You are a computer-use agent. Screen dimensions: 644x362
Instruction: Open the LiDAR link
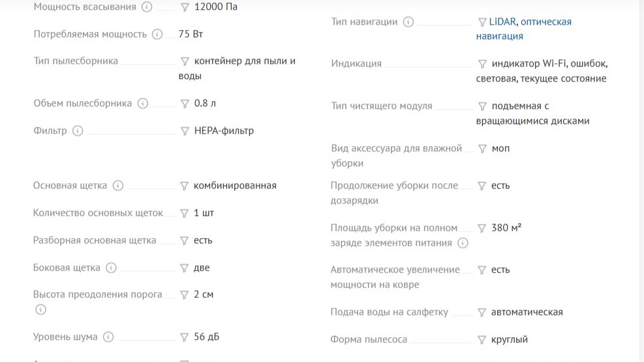point(503,22)
